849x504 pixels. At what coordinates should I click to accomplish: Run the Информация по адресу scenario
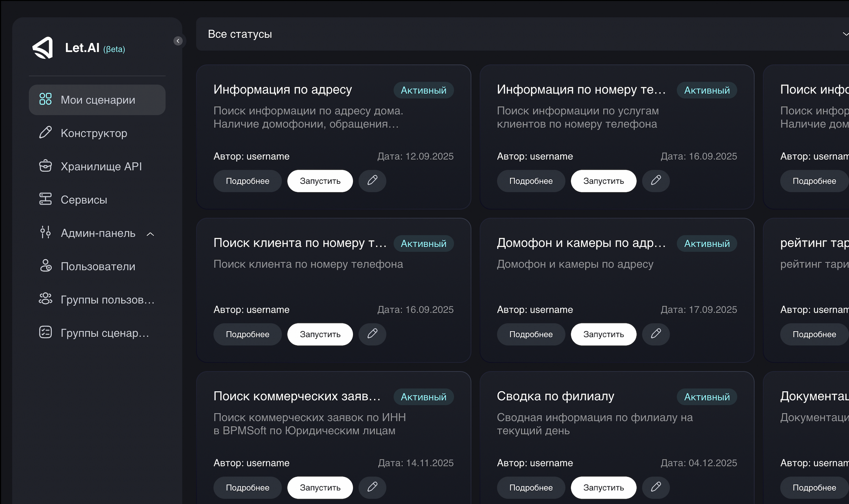point(320,181)
